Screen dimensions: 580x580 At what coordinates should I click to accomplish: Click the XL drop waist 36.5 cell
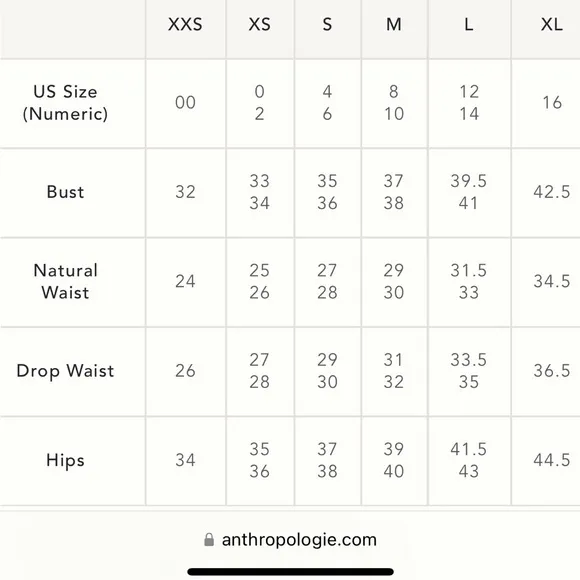552,371
